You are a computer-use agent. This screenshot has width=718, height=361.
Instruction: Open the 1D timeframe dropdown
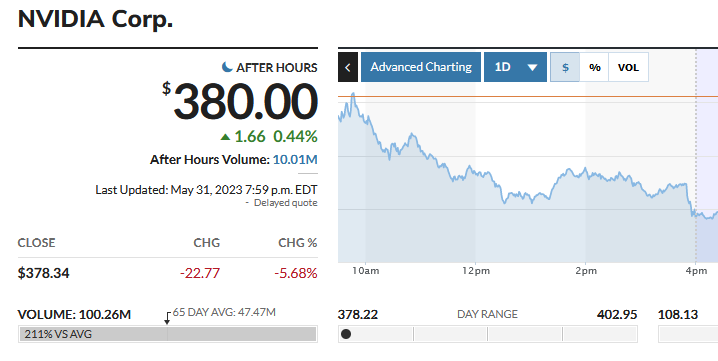point(515,67)
